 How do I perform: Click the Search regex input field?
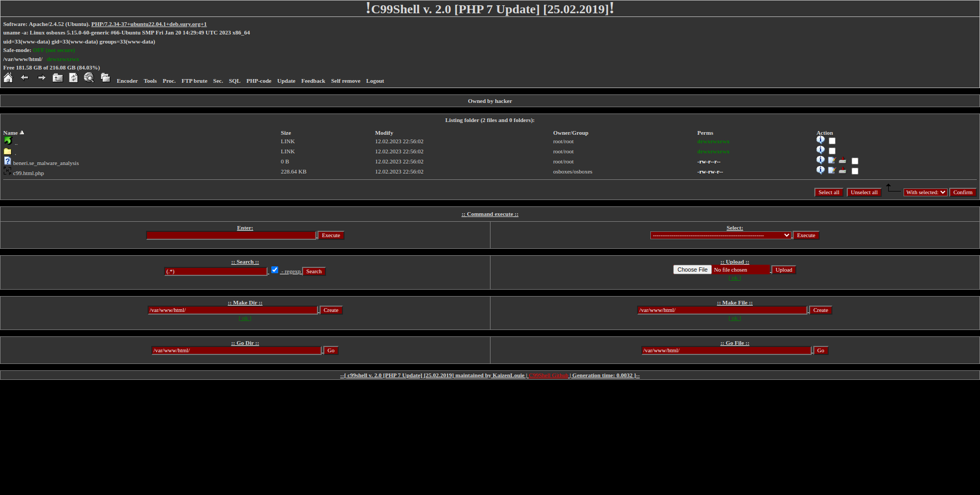[216, 272]
